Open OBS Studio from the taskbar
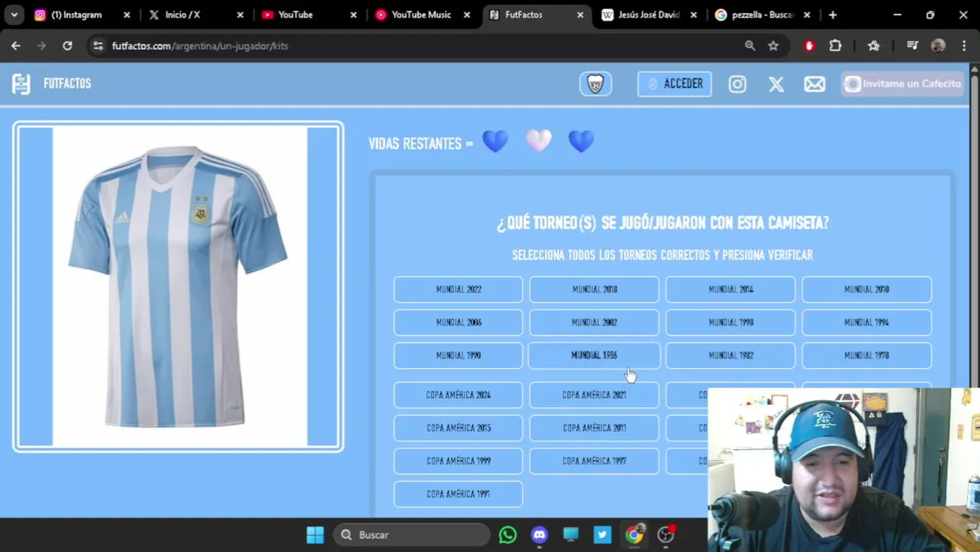980x552 pixels. [x=666, y=535]
